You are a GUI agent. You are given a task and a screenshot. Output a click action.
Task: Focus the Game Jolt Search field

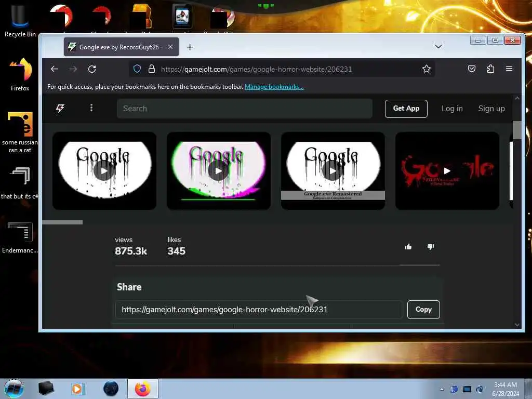click(245, 109)
